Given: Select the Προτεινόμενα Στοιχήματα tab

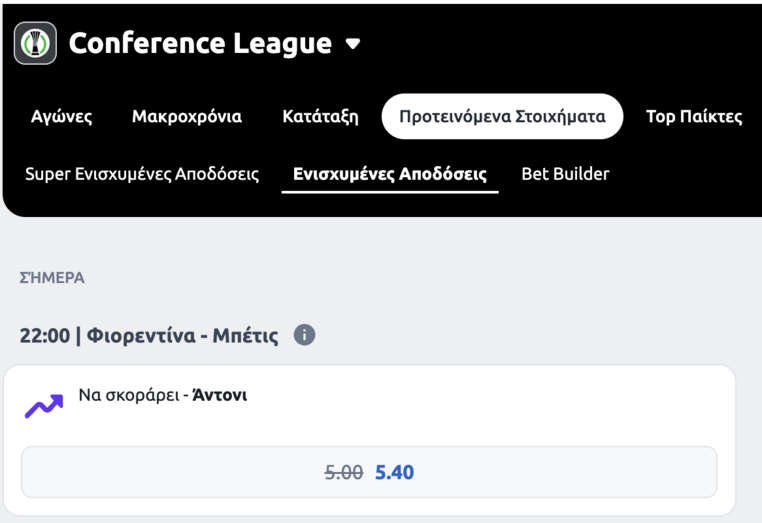Looking at the screenshot, I should 502,117.
